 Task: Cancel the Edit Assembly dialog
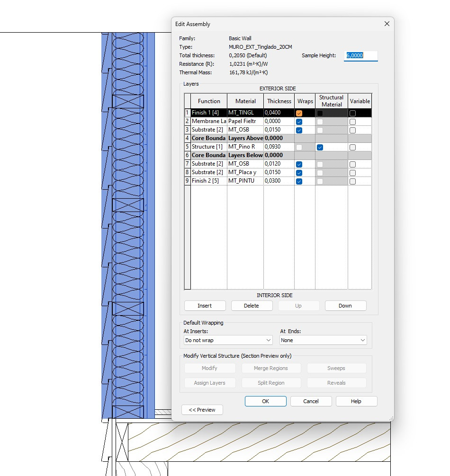311,401
